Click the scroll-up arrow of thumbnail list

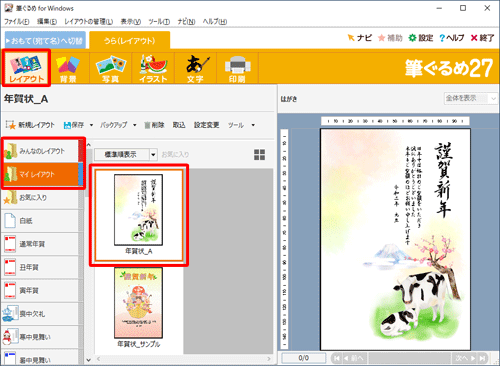[x=89, y=145]
